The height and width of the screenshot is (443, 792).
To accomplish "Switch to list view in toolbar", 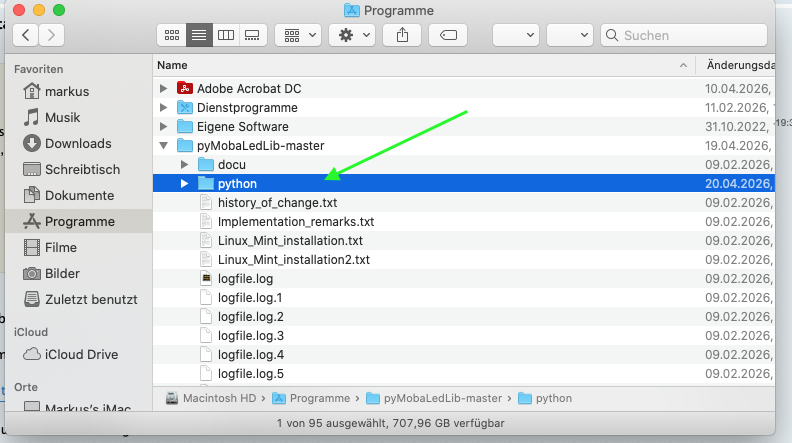I will [199, 35].
